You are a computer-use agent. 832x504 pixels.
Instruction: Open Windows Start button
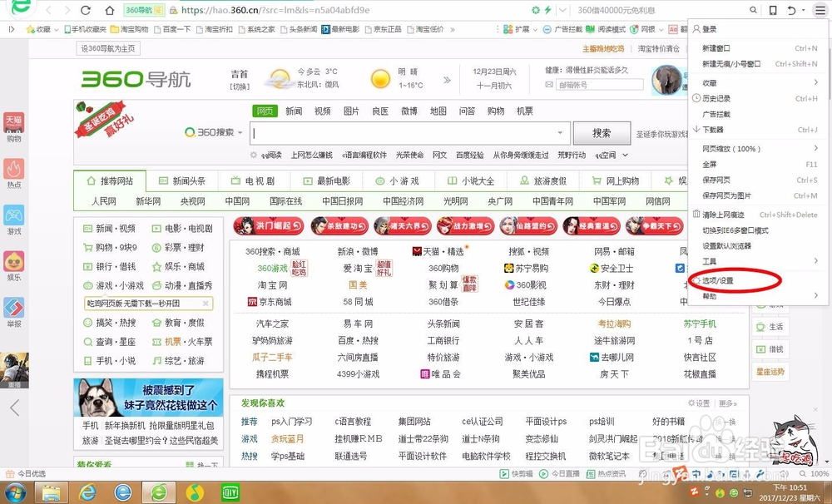(x=13, y=493)
